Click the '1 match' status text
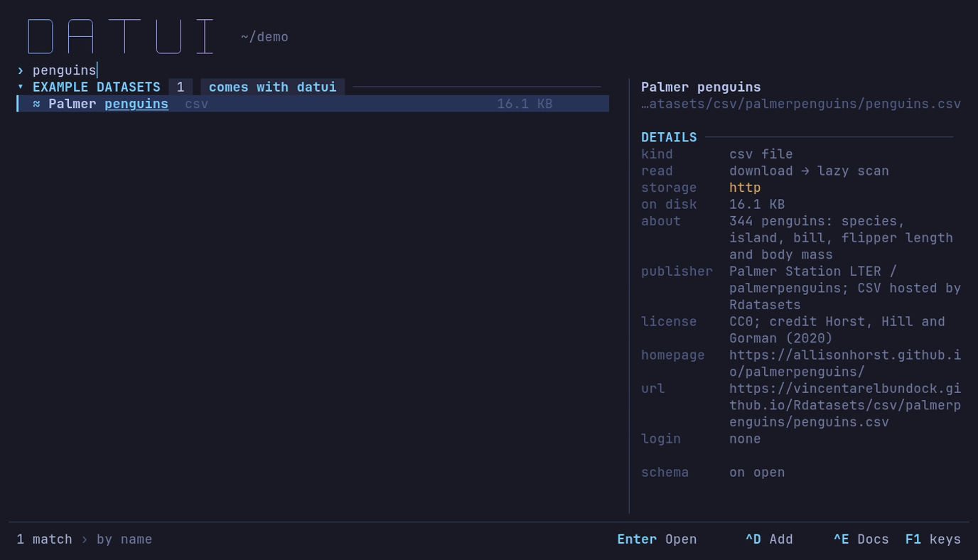 click(44, 539)
